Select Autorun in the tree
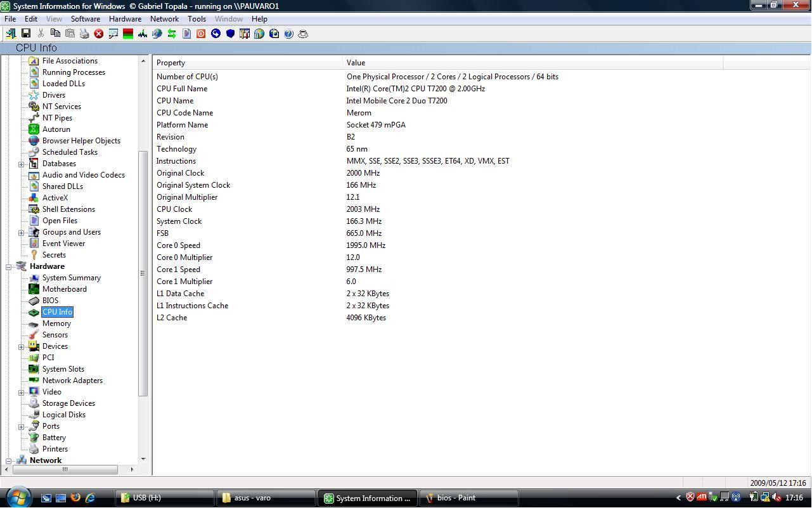Viewport: 812px width, 508px height. tap(56, 129)
